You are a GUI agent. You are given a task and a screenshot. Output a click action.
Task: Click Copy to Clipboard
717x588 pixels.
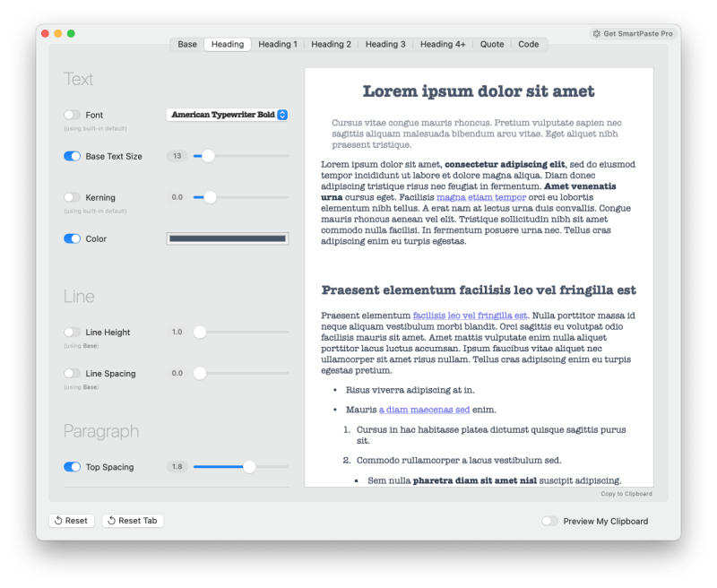point(626,493)
